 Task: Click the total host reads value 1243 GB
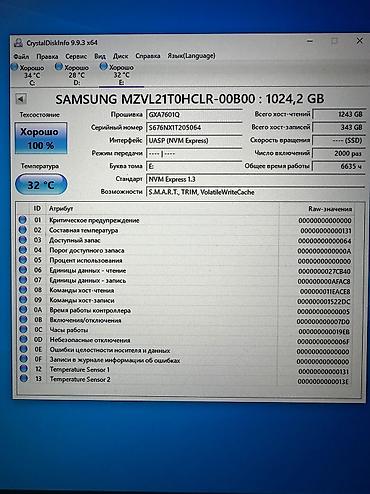coord(339,114)
